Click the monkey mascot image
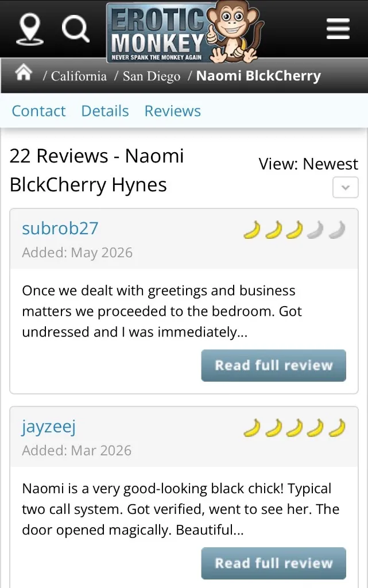The image size is (368, 588). tap(234, 32)
